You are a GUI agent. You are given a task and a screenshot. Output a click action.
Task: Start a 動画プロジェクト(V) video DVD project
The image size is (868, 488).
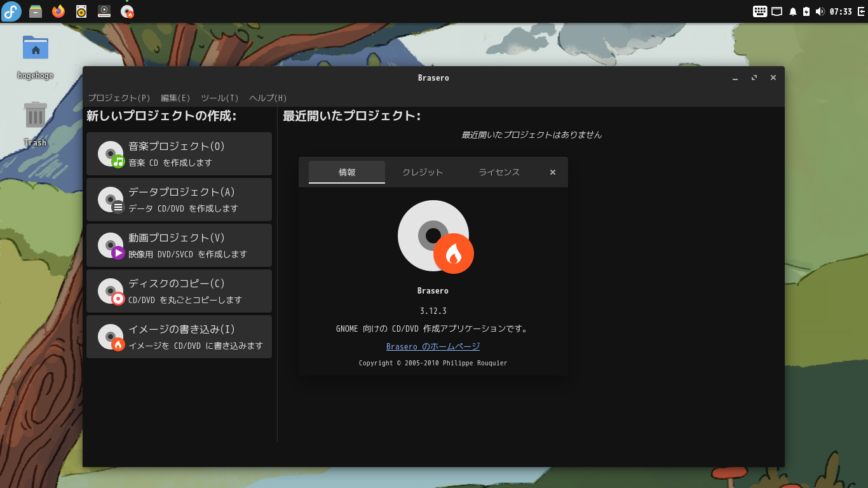(x=179, y=245)
